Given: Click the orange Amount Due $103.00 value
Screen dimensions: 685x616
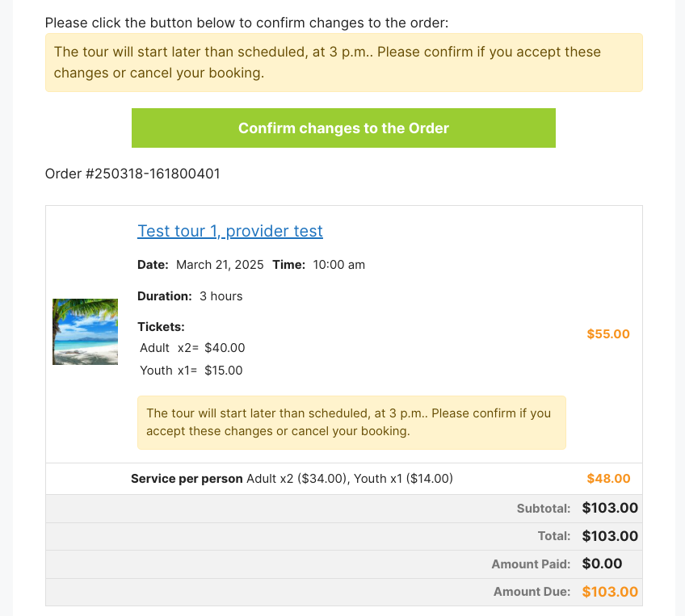Looking at the screenshot, I should point(610,592).
